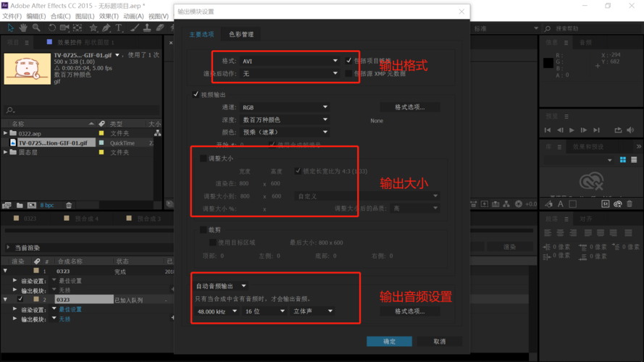
Task: Select the star Shape tool
Action: [93, 28]
